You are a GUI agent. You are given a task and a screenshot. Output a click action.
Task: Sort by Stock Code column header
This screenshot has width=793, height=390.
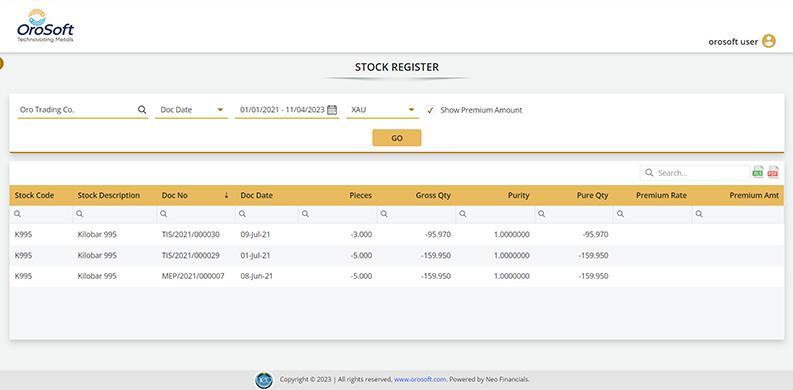tap(34, 195)
